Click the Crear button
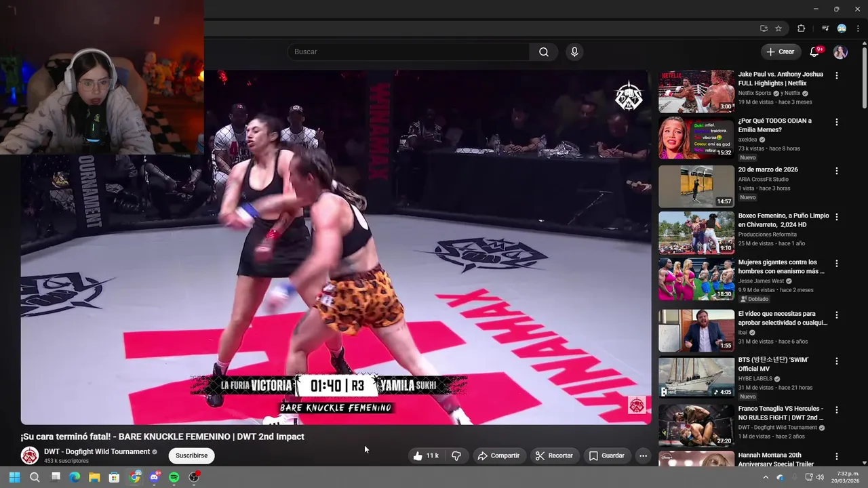Image resolution: width=868 pixels, height=488 pixels. 780,52
